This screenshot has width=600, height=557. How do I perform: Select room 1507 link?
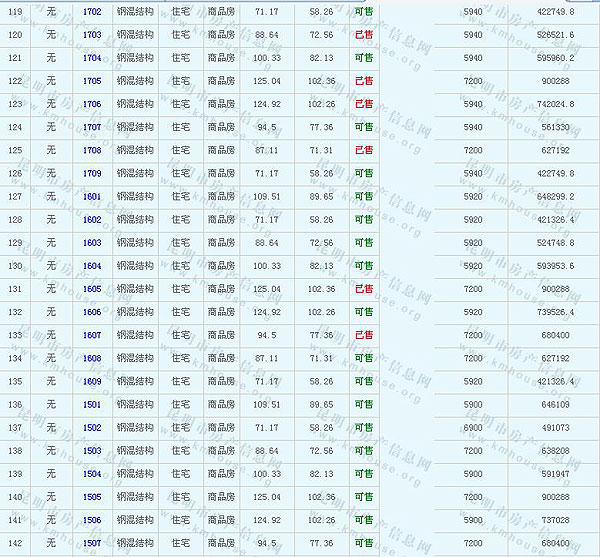(92, 543)
